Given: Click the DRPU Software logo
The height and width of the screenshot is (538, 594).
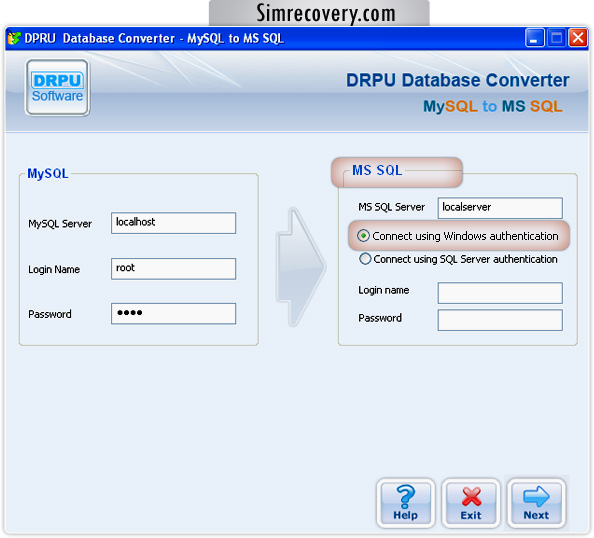Looking at the screenshot, I should point(57,88).
